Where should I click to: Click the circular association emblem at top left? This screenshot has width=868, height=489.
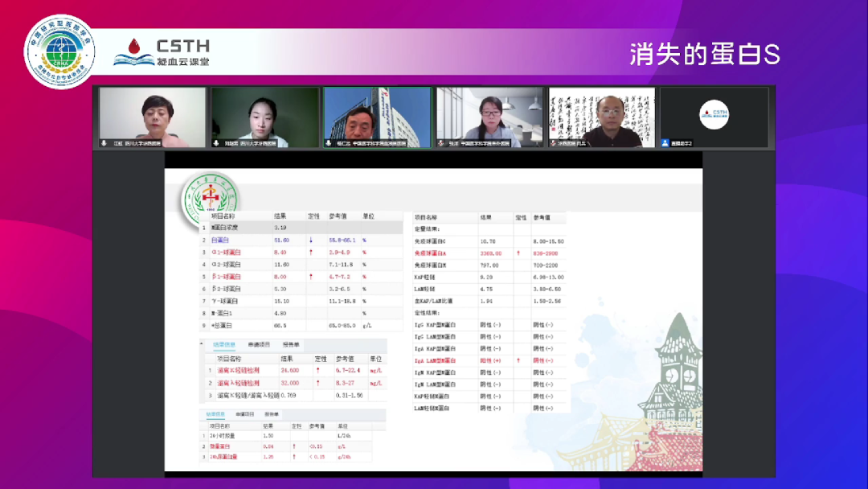click(60, 50)
